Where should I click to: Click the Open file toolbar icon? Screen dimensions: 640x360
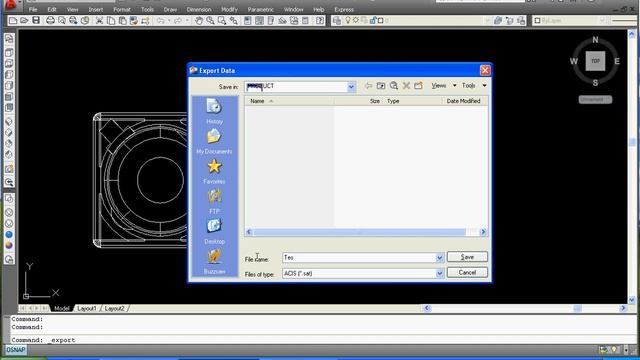(24, 20)
